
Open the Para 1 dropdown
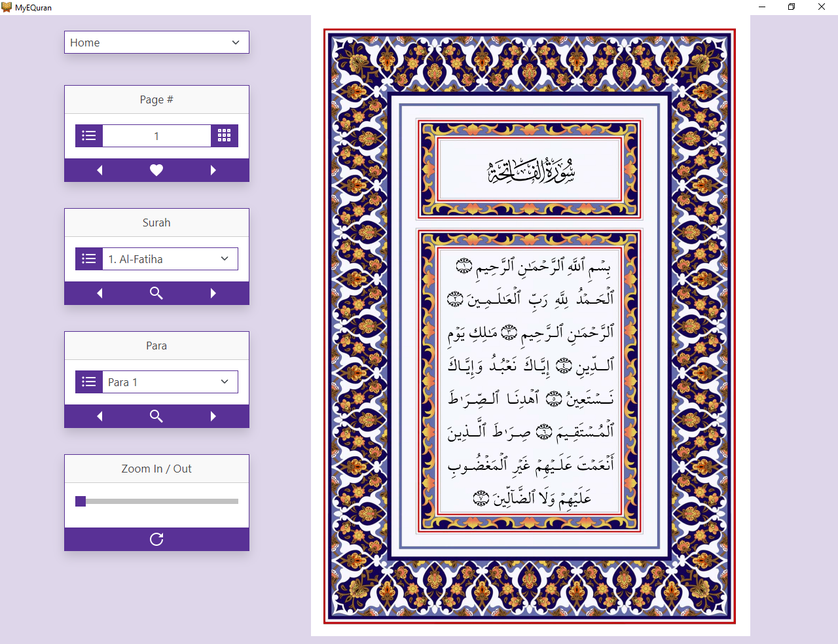pos(169,382)
